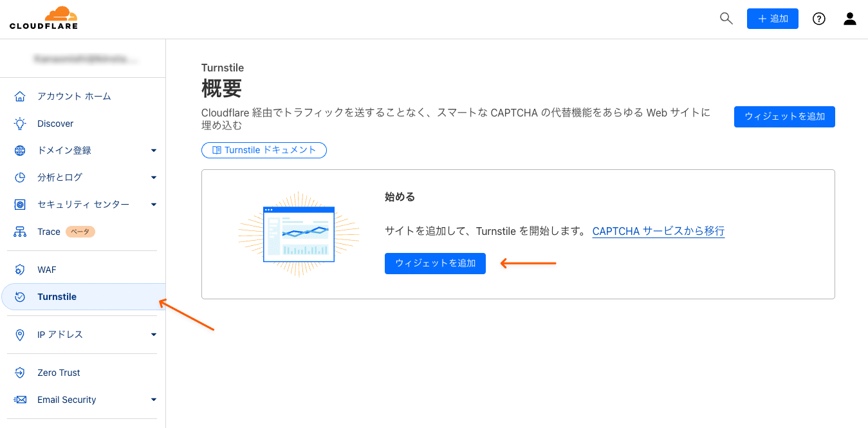Select Turnstile in the sidebar menu
Viewport: 868px width, 428px height.
coord(58,296)
